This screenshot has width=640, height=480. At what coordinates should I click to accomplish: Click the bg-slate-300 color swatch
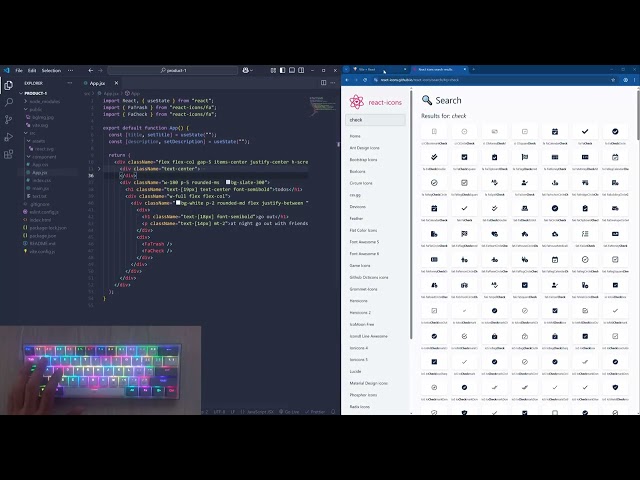click(x=228, y=182)
